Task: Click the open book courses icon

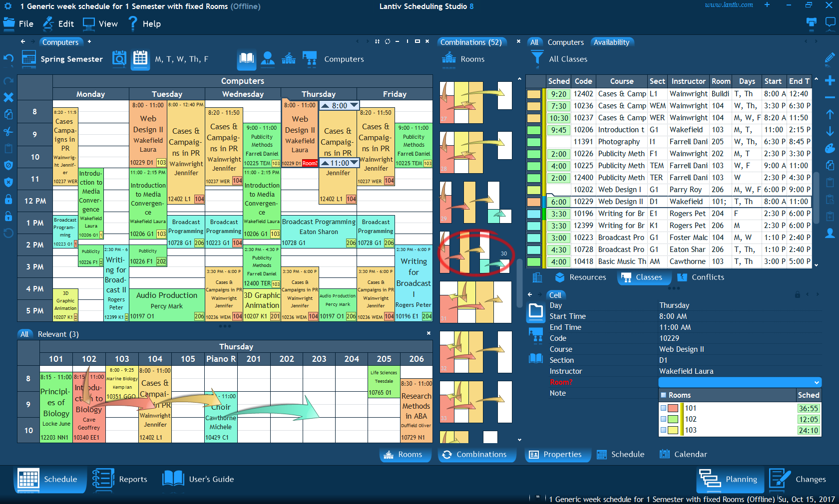Action: (x=247, y=59)
